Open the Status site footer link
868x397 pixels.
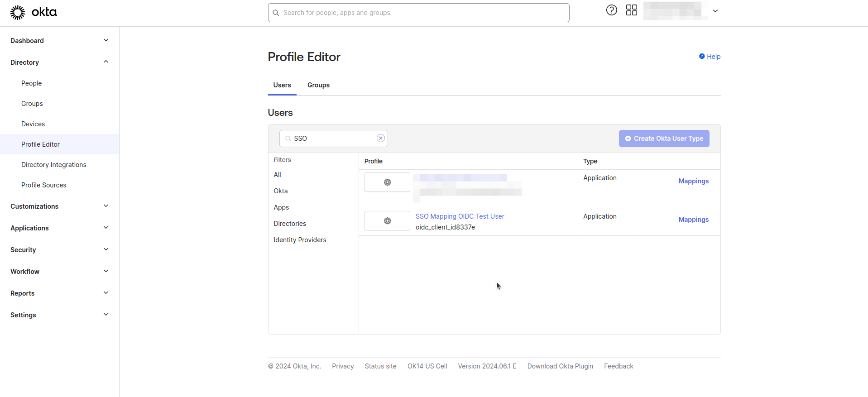coord(380,366)
